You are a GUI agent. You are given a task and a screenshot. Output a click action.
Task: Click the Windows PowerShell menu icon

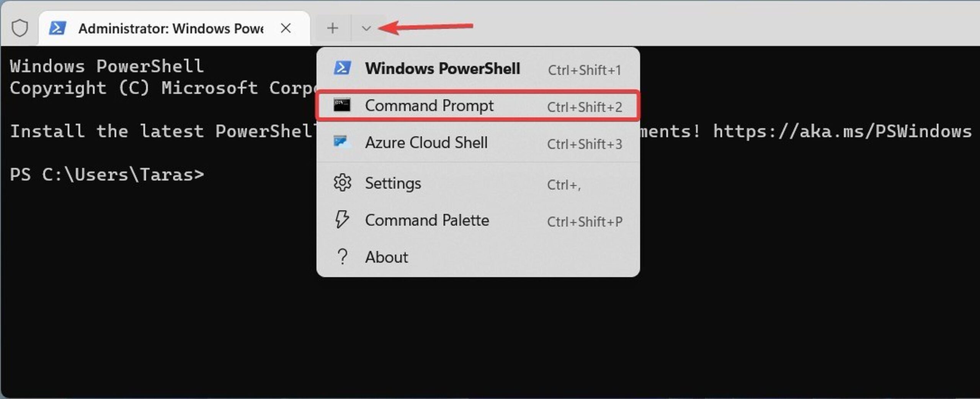342,68
